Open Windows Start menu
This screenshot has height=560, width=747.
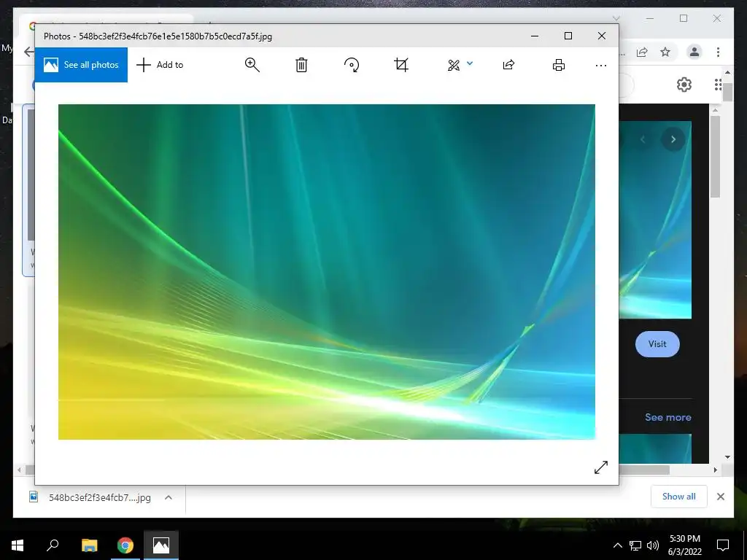[18, 545]
